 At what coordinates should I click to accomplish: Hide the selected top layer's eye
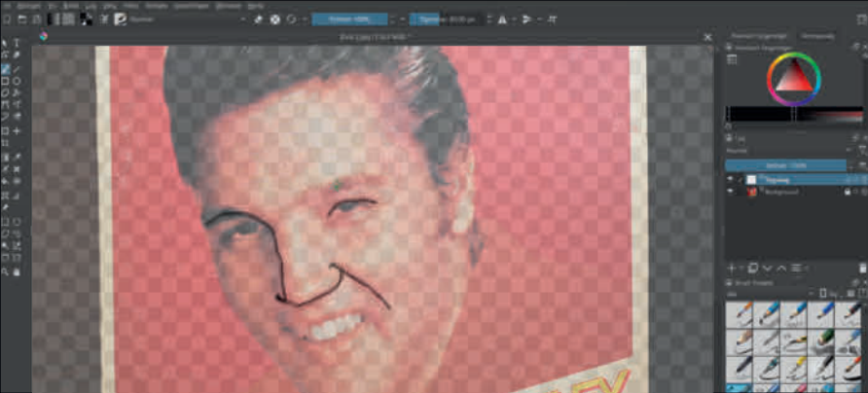click(731, 179)
